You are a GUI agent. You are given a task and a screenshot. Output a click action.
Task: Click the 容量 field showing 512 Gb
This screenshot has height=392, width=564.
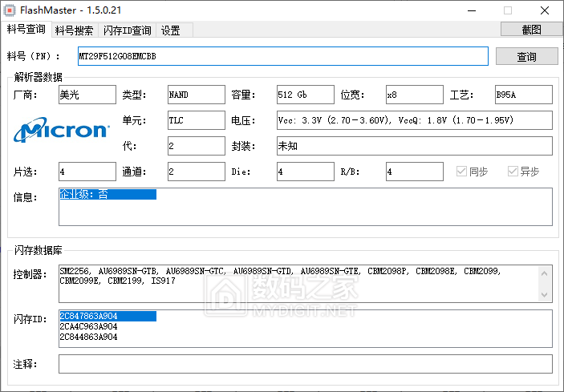point(305,95)
